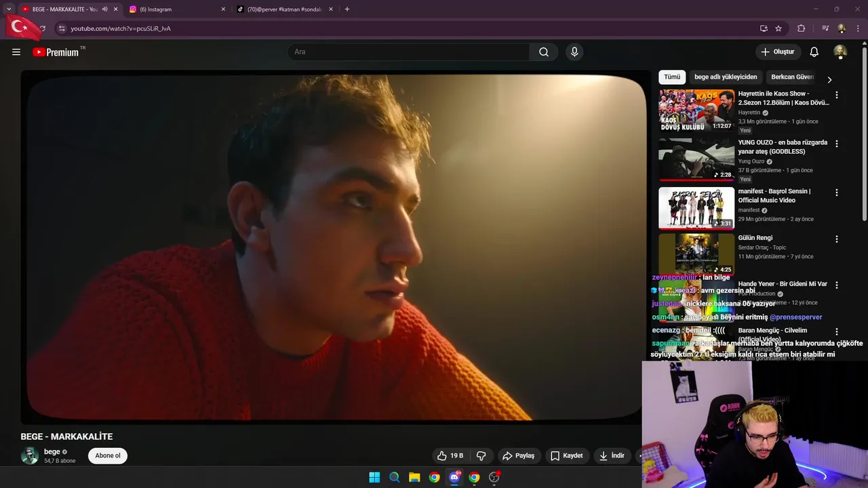Open Windows taskbar search
Viewport: 868px width, 488px height.
[394, 477]
